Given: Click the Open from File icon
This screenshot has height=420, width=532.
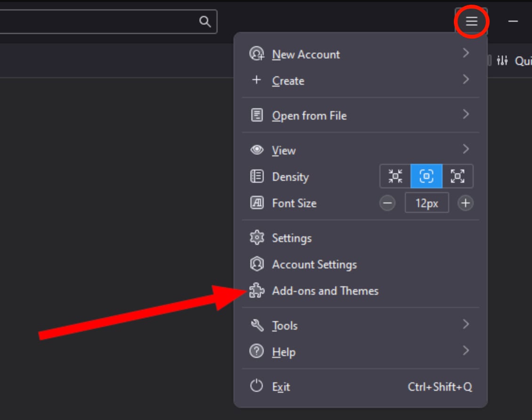Looking at the screenshot, I should point(257,115).
